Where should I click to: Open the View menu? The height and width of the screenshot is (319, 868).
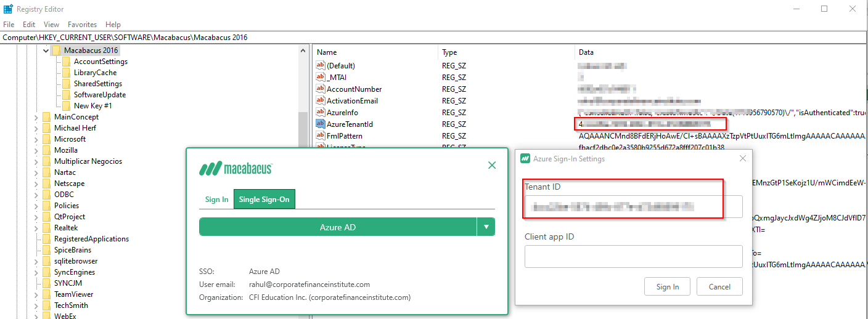point(51,25)
